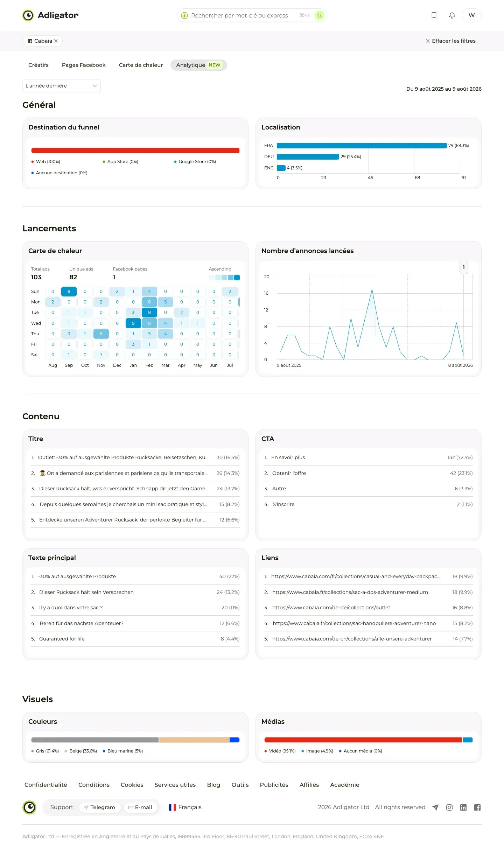This screenshot has height=854, width=504.
Task: Click the Tuesday February heatmap cell showing 8
Action: point(149,313)
